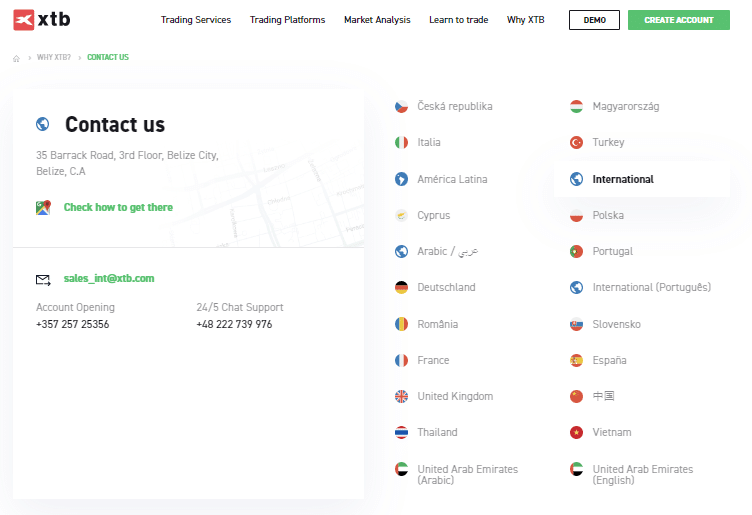Click the Vietnam flag icon
This screenshot has width=752, height=515.
(x=576, y=433)
